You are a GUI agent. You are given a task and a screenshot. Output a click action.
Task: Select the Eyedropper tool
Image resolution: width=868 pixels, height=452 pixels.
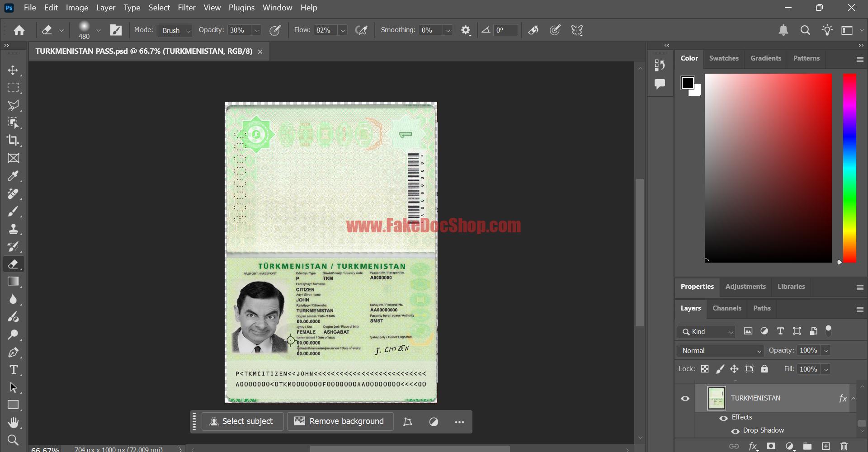(x=13, y=176)
